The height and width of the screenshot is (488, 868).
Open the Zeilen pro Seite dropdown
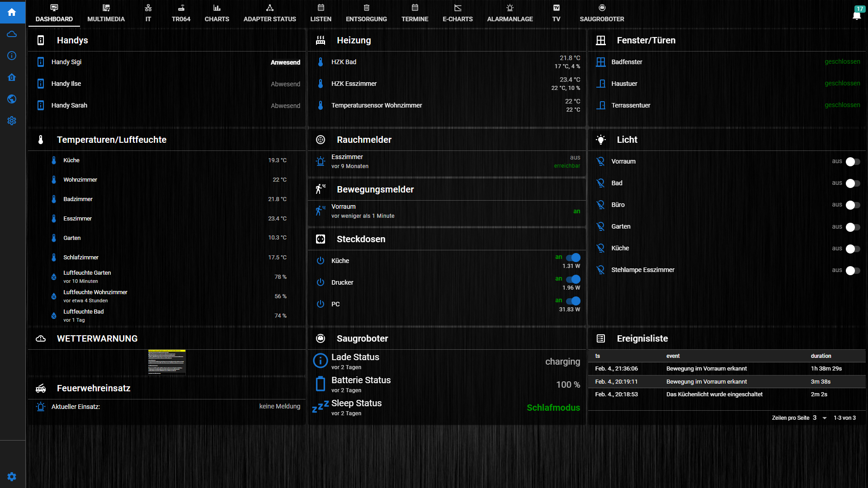[820, 418]
